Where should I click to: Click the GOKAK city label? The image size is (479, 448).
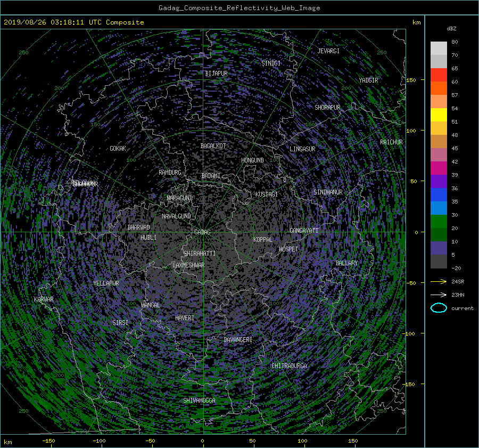click(118, 149)
